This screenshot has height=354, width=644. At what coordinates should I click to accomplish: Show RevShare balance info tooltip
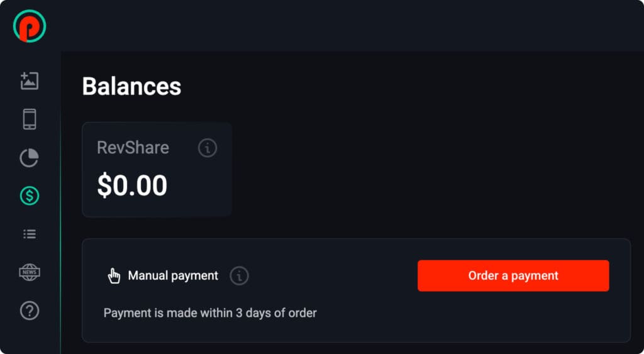pos(208,148)
